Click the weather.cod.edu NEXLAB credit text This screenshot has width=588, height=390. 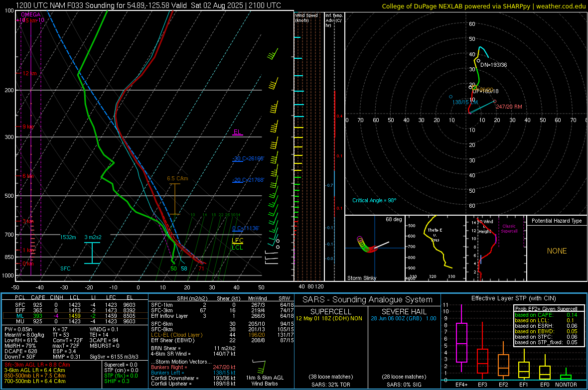[x=484, y=6]
